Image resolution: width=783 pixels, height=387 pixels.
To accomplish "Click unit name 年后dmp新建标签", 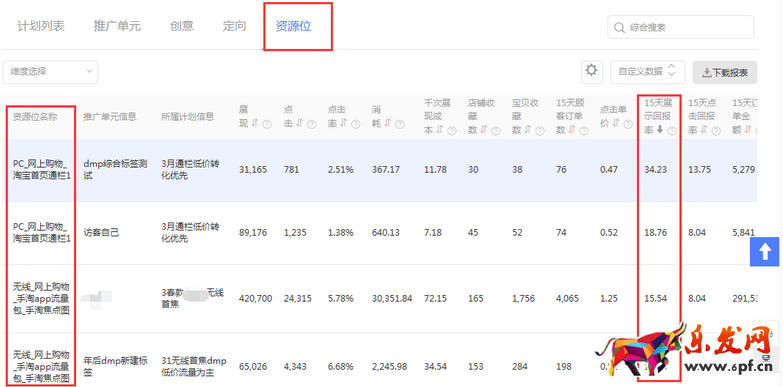I will point(115,367).
